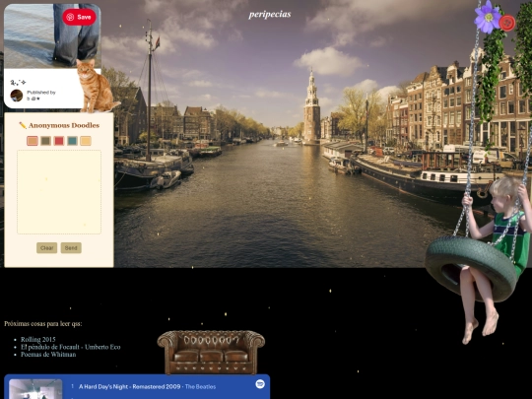Clear the Anonymous Doodles canvas
This screenshot has height=399, width=532.
[x=47, y=247]
